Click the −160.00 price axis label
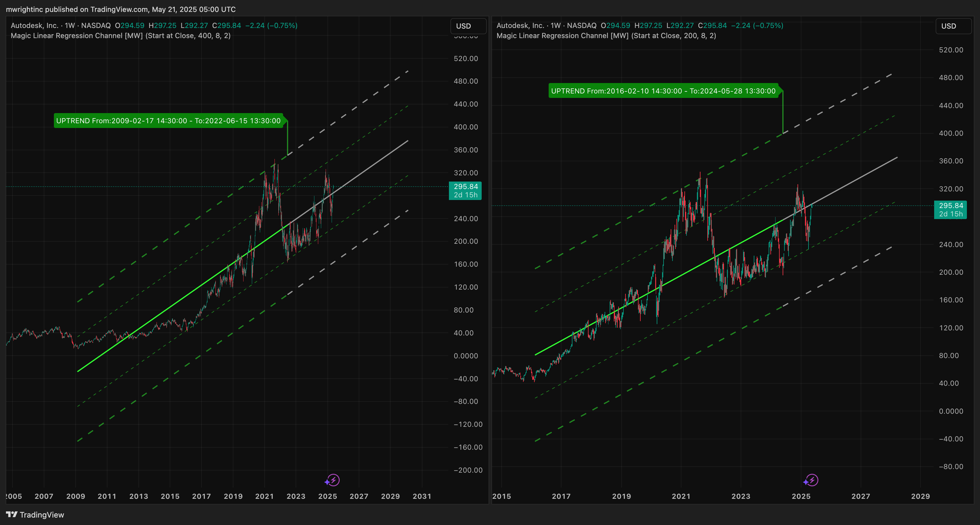Screen dimensions: 980x525 [x=468, y=447]
